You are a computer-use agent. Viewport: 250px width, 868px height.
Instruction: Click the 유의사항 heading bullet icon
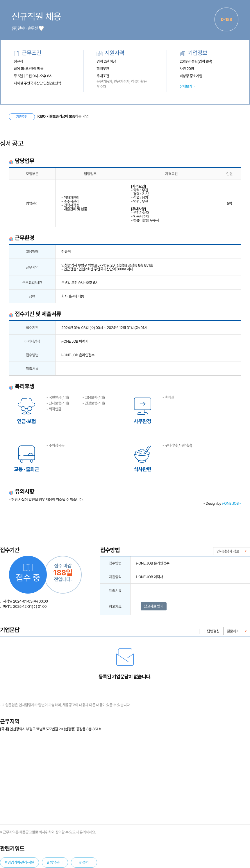[11, 492]
